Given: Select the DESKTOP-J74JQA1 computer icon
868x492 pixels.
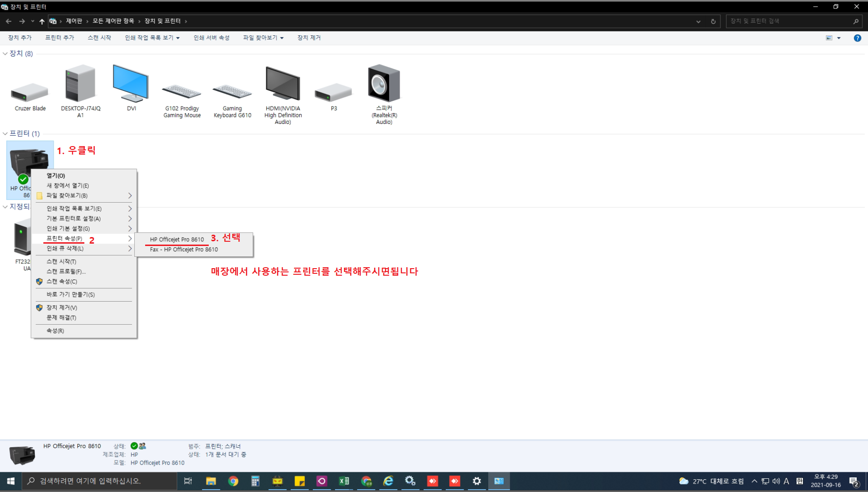Looking at the screenshot, I should (x=80, y=83).
